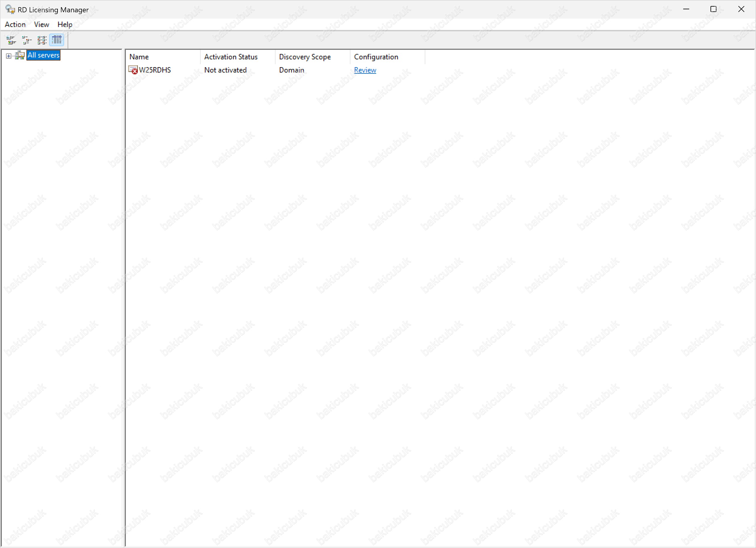Click the RD Licensing Manager title icon
The height and width of the screenshot is (548, 756).
[10, 9]
